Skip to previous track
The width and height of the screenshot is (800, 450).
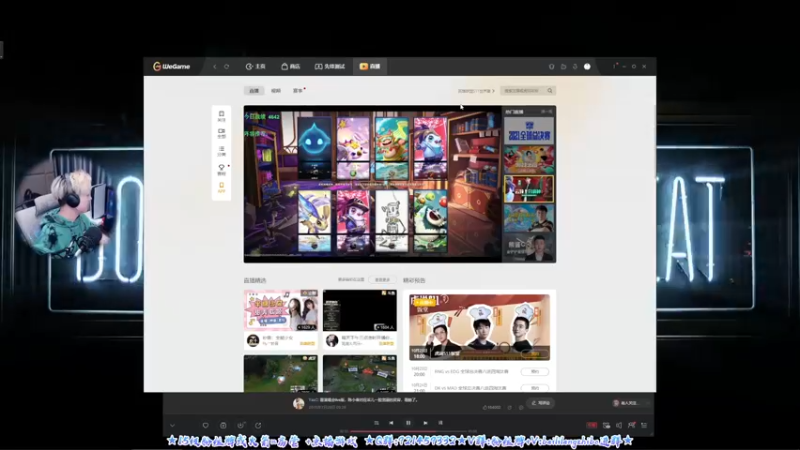click(x=391, y=423)
